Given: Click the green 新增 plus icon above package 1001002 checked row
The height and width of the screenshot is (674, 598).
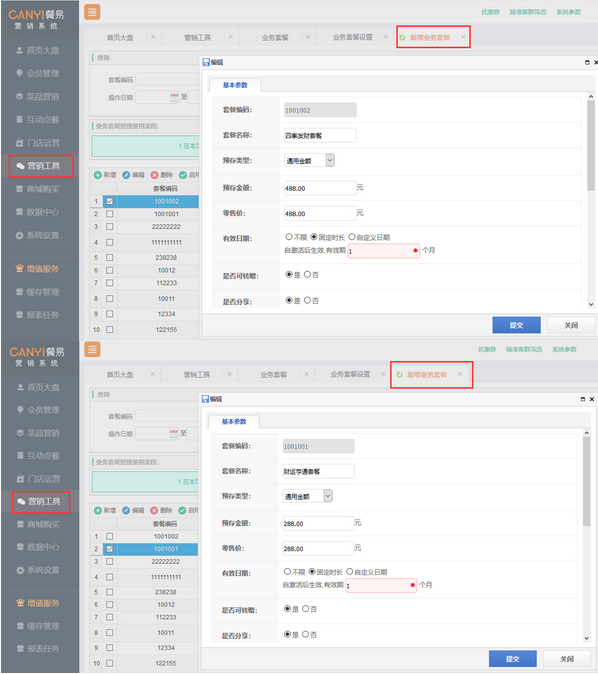Looking at the screenshot, I should [x=98, y=175].
